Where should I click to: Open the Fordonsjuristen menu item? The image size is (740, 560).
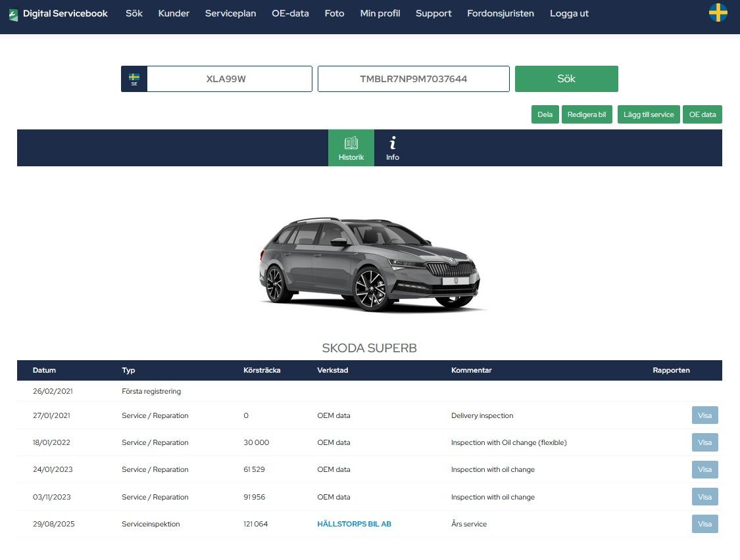click(500, 13)
